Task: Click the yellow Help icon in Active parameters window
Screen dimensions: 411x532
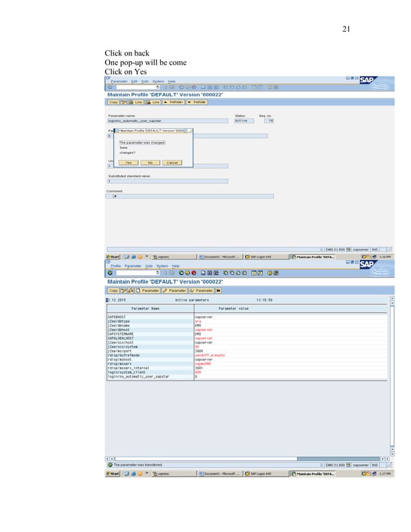Action: point(270,273)
